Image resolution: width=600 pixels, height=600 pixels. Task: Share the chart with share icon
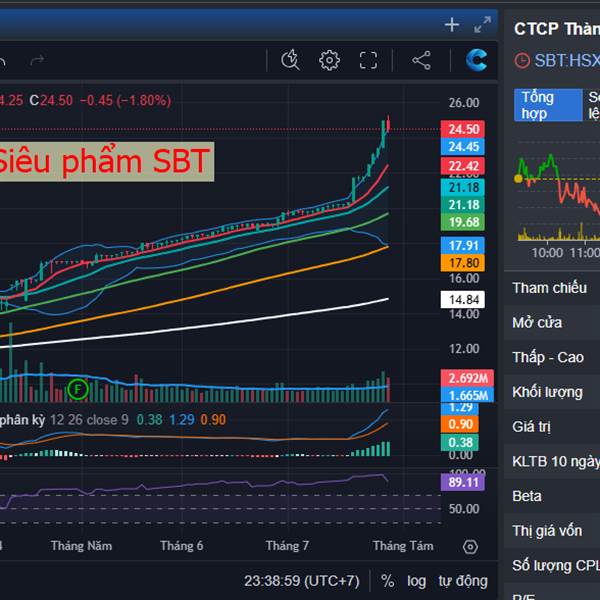click(x=421, y=60)
